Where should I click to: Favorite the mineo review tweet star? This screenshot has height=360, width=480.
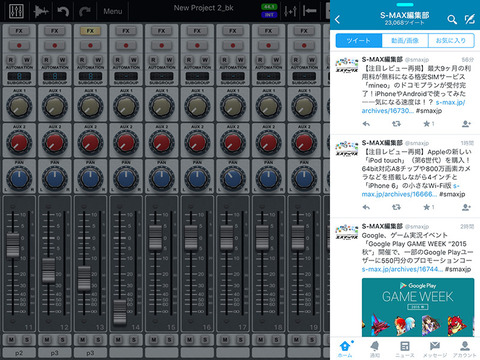(x=426, y=124)
